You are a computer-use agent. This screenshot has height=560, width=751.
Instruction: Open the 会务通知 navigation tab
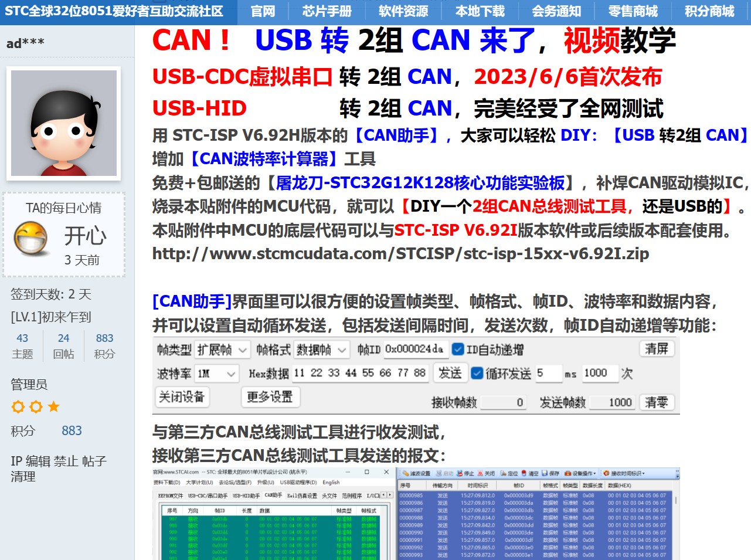coord(556,11)
